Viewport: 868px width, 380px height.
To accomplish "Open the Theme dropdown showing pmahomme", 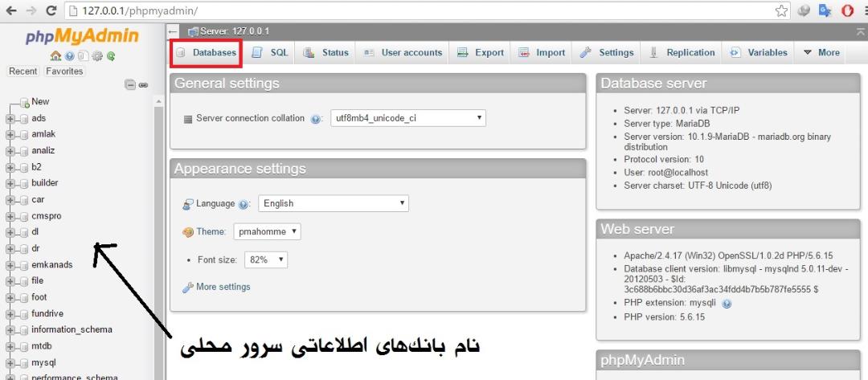I will coord(268,231).
